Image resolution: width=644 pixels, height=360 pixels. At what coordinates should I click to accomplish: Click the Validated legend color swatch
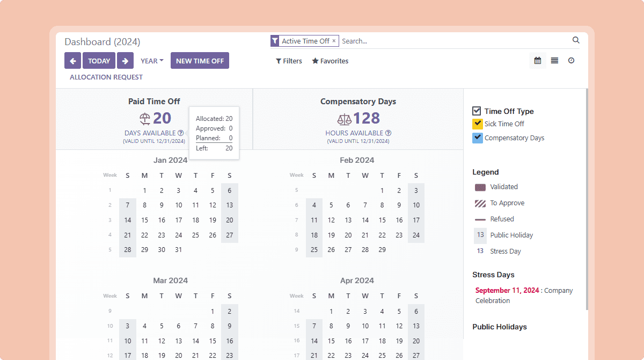click(480, 187)
